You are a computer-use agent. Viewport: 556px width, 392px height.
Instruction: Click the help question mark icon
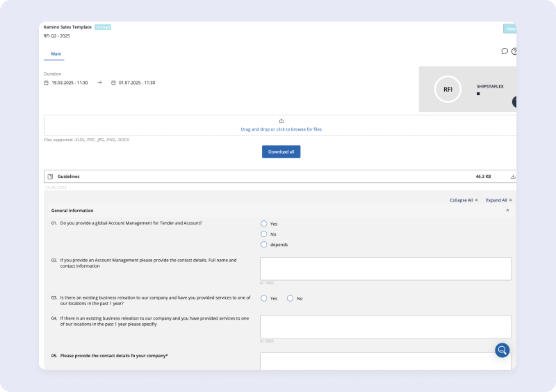(x=514, y=51)
